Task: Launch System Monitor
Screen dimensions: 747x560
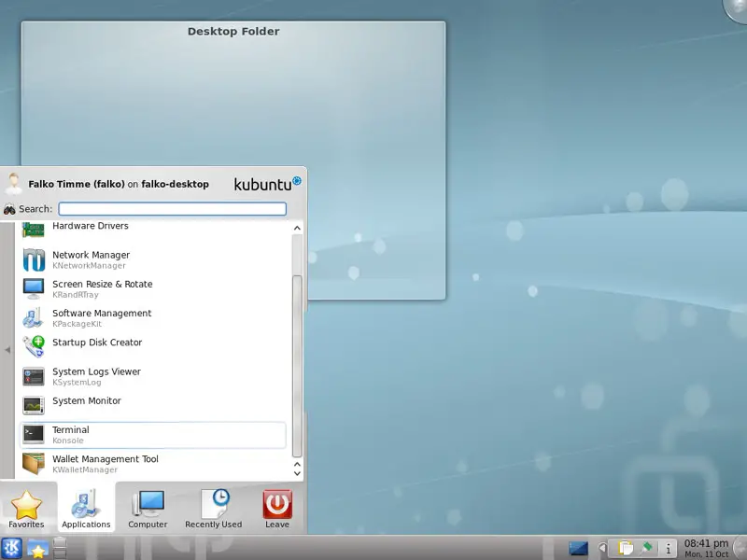Action: [x=86, y=401]
